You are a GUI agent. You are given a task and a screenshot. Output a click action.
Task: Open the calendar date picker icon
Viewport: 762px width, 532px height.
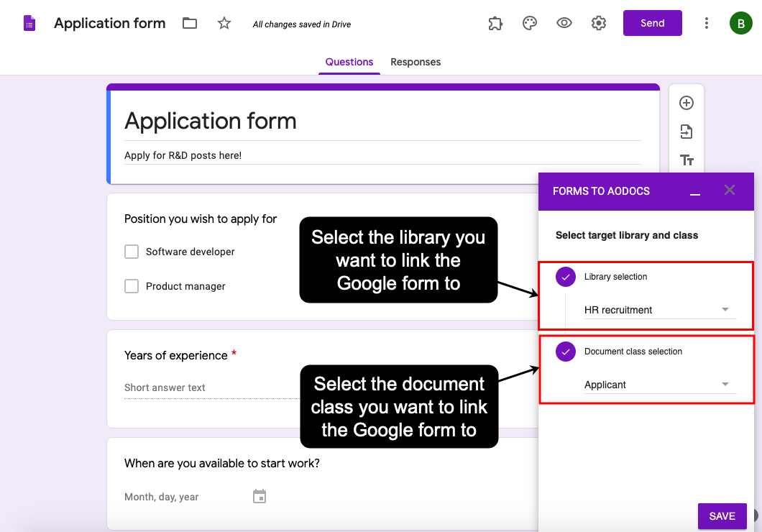click(x=260, y=496)
